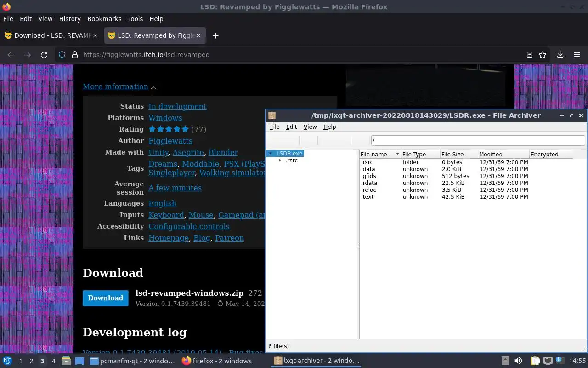Follow the 'In development' status link
This screenshot has height=368, width=588.
click(177, 106)
